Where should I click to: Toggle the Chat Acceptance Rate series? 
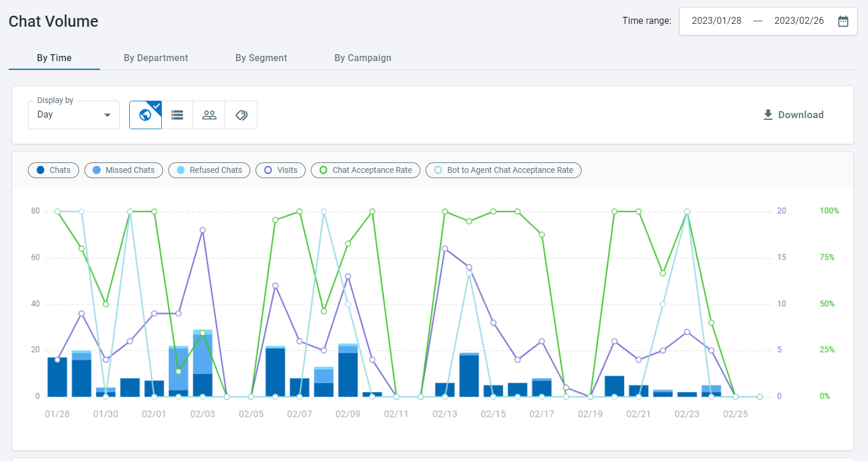point(365,170)
